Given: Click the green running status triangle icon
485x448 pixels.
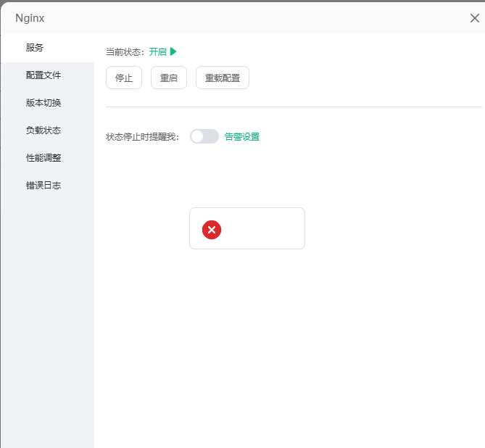Looking at the screenshot, I should tap(173, 51).
